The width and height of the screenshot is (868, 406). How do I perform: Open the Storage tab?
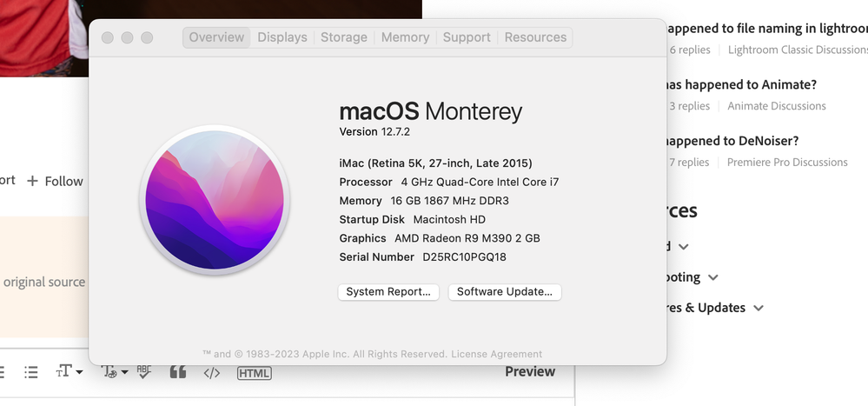tap(344, 37)
